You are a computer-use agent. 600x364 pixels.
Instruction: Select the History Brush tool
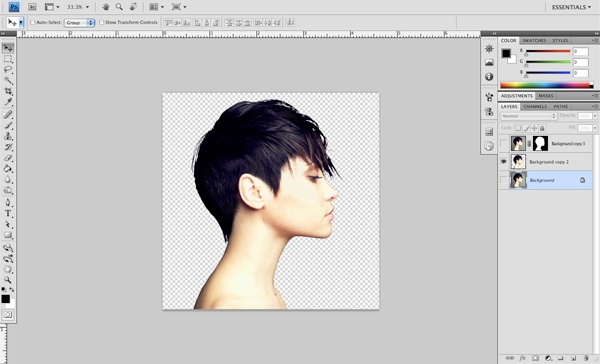tap(8, 147)
